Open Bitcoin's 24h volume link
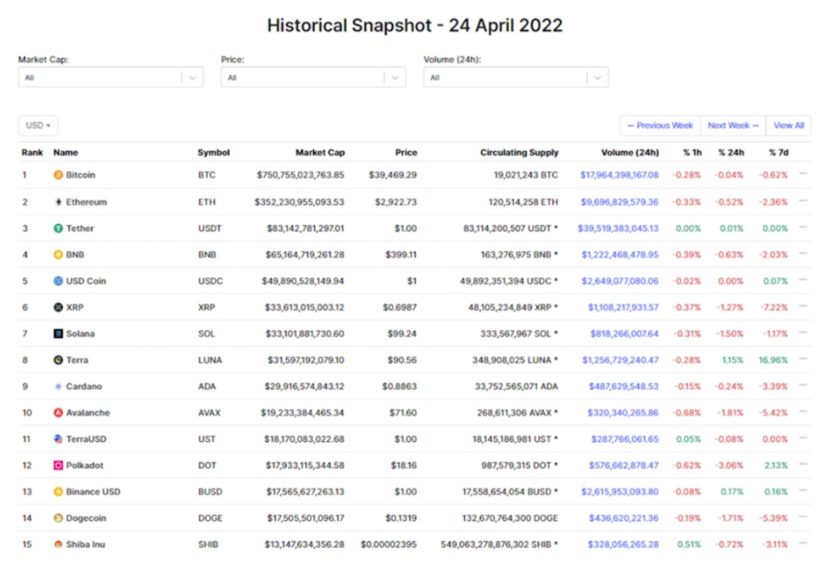Image resolution: width=838 pixels, height=568 pixels. pyautogui.click(x=619, y=175)
